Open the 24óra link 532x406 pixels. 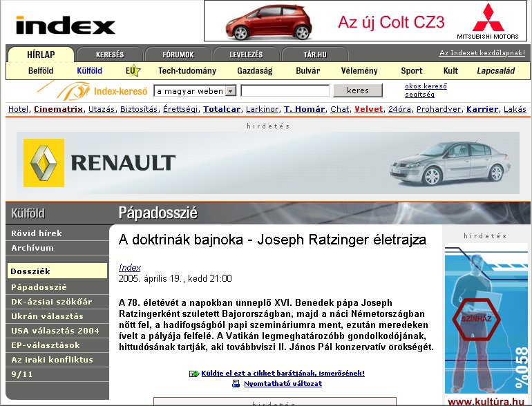pyautogui.click(x=399, y=109)
